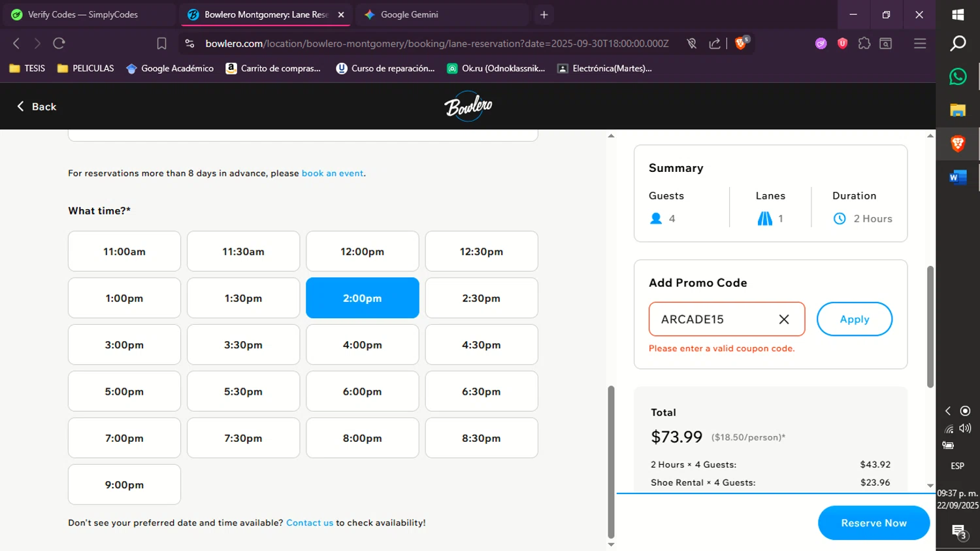The width and height of the screenshot is (980, 551).
Task: Choose the 4:30pm time slot
Action: (482, 344)
